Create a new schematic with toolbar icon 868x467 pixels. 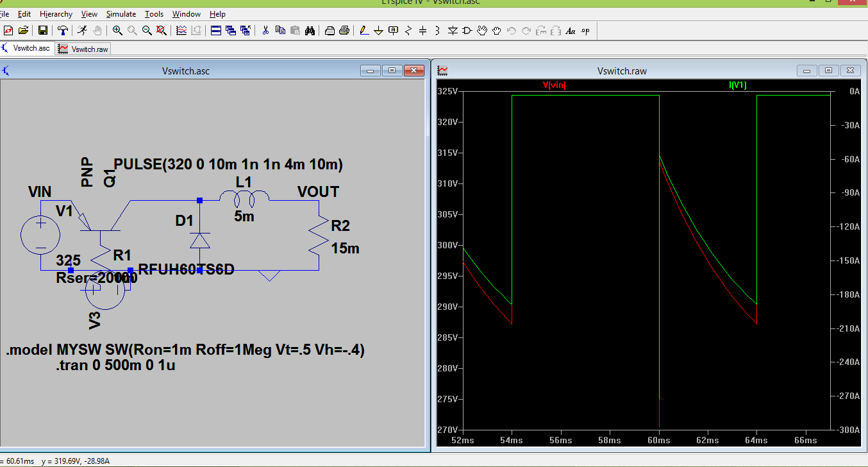coord(9,30)
